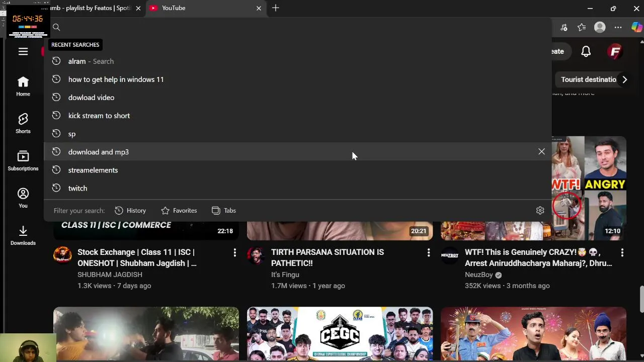Screen dimensions: 644x362
Task: Open browser Settings and more menu
Action: (x=618, y=27)
